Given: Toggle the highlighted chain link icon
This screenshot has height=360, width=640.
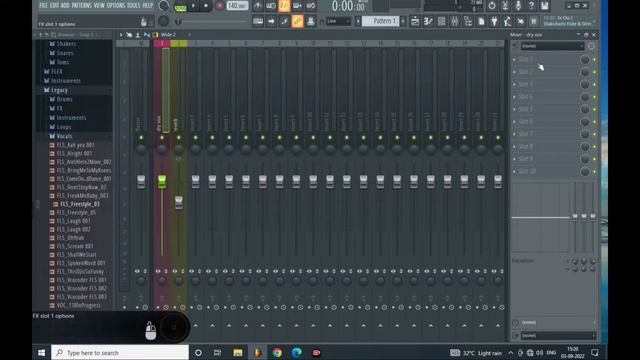Looking at the screenshot, I should click(298, 21).
